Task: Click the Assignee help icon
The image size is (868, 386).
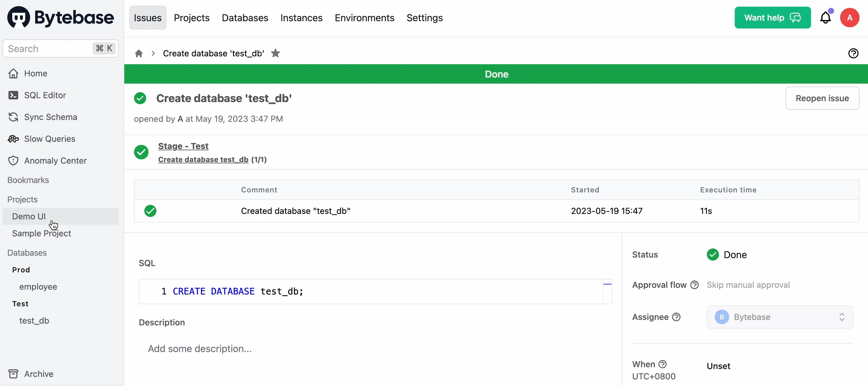Action: [676, 317]
